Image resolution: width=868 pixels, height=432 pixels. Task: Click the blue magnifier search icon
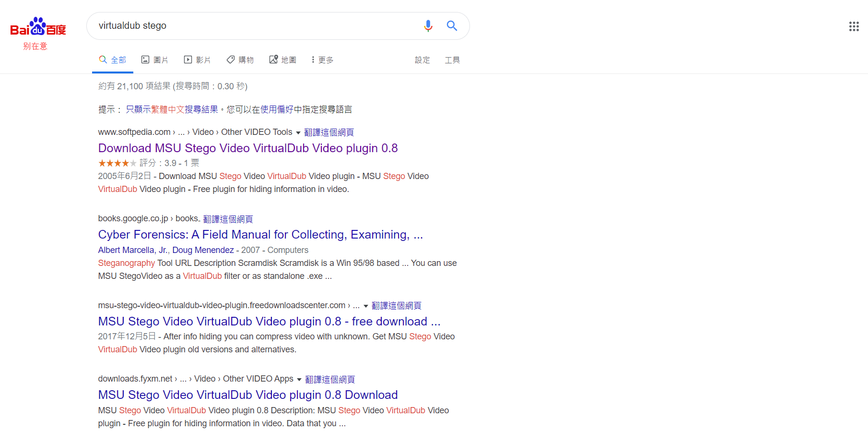[452, 26]
